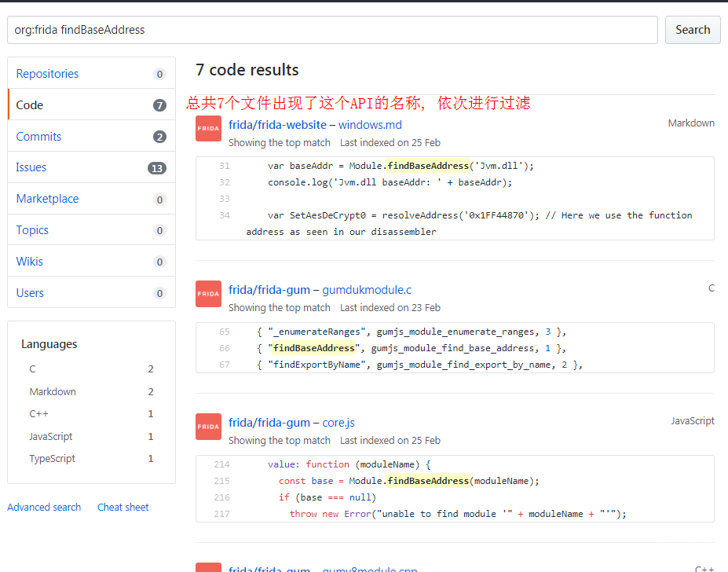Click 'Last indexed on 23 Feb' text

click(390, 307)
